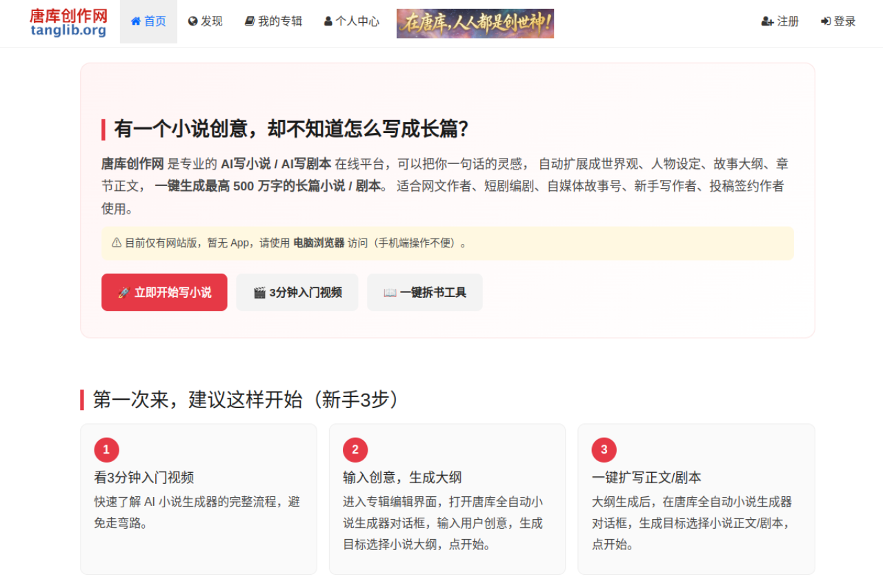Click the step 3 description 大纲生成后
This screenshot has width=883, height=588.
point(692,523)
